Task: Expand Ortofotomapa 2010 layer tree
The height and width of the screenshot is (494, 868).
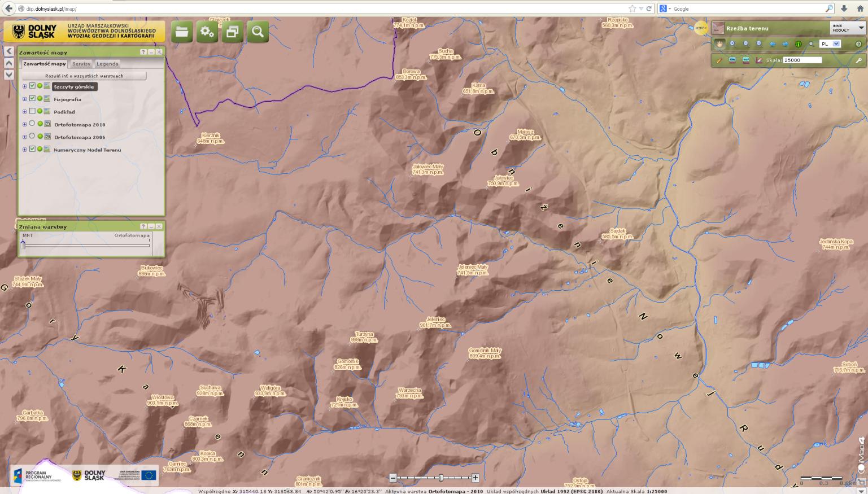Action: click(24, 124)
